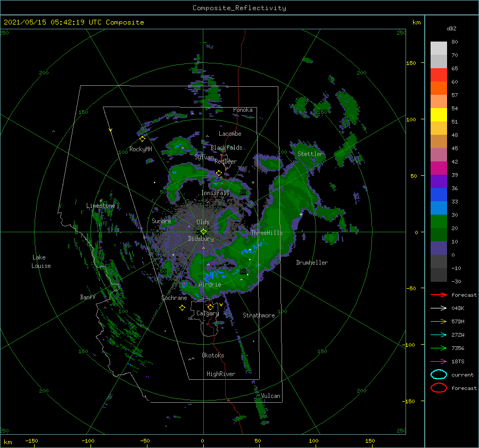The width and height of the screenshot is (479, 448).
Task: Select the light gray 80 dBZ swatch
Action: point(439,48)
